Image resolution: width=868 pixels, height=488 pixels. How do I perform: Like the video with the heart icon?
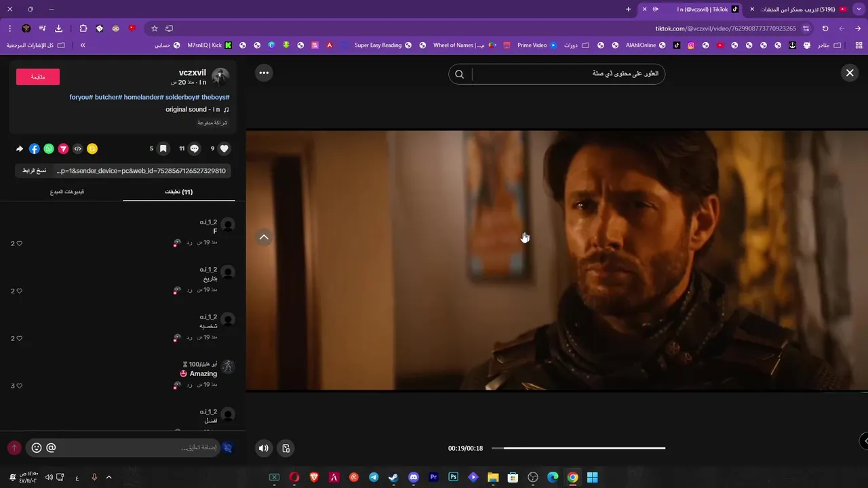pyautogui.click(x=224, y=148)
